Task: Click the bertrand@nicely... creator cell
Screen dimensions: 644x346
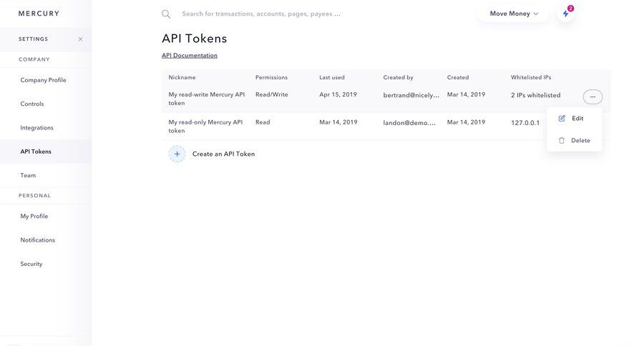Action: pyautogui.click(x=411, y=95)
